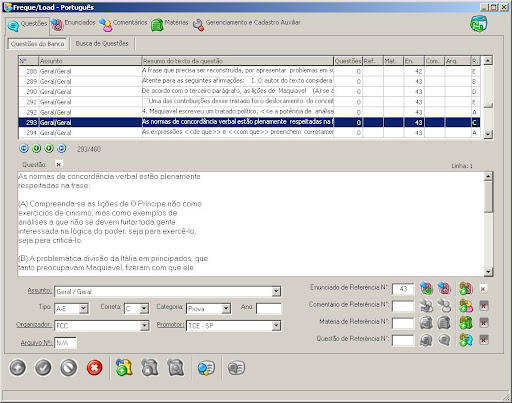Select question row number 288
This screenshot has height=403, width=512.
(x=249, y=71)
